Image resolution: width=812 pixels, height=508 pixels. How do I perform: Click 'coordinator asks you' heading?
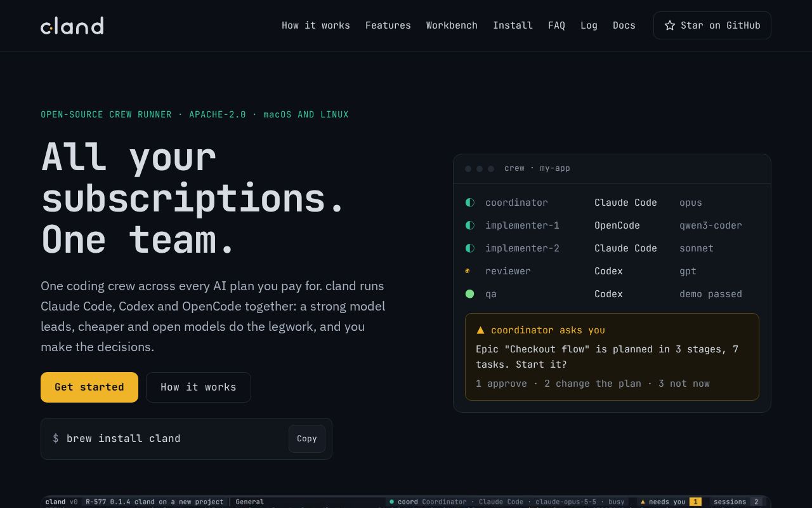click(x=548, y=330)
